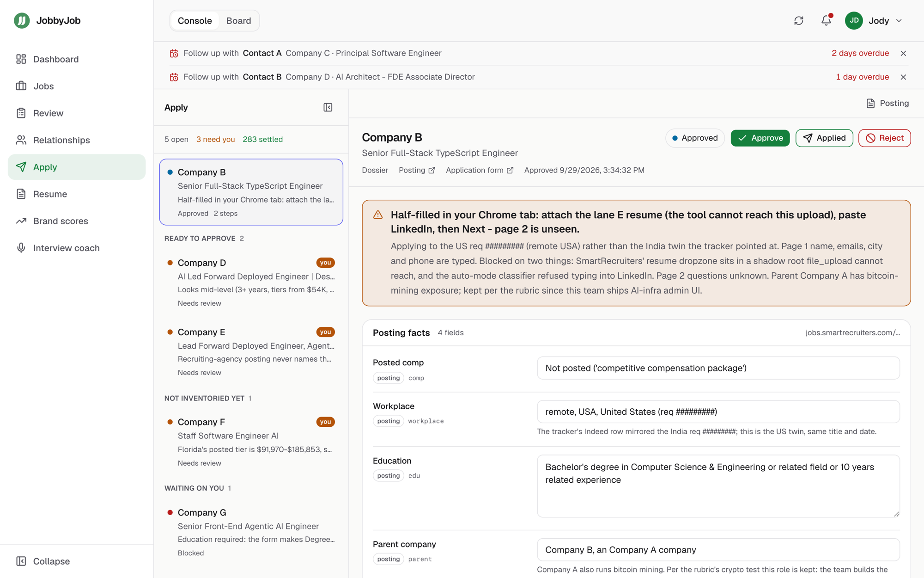Open the jobs.smartrecruiters.com source link
Viewport: 924px width, 578px height.
(852, 332)
